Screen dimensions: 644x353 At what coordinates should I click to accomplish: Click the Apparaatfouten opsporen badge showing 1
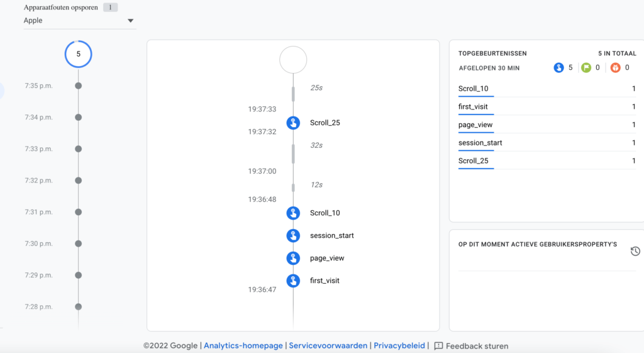pyautogui.click(x=110, y=8)
